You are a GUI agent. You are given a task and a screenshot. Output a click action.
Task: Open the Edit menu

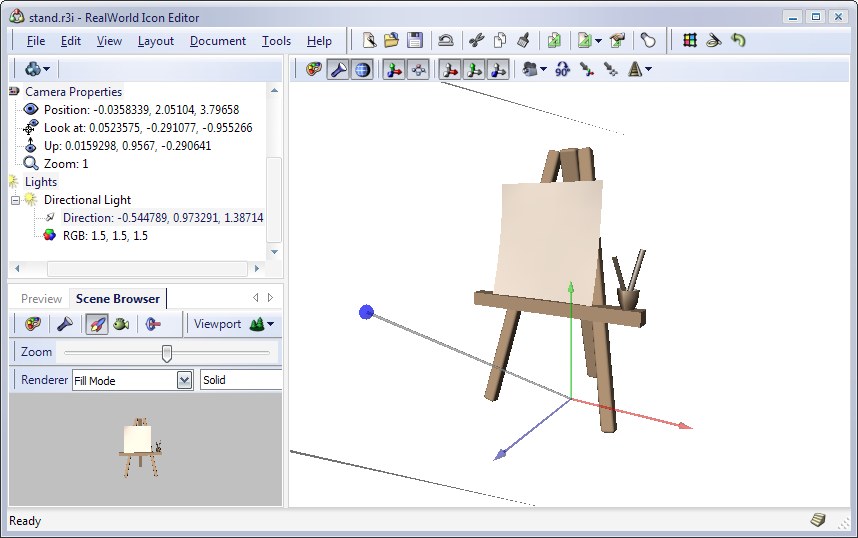[x=71, y=41]
